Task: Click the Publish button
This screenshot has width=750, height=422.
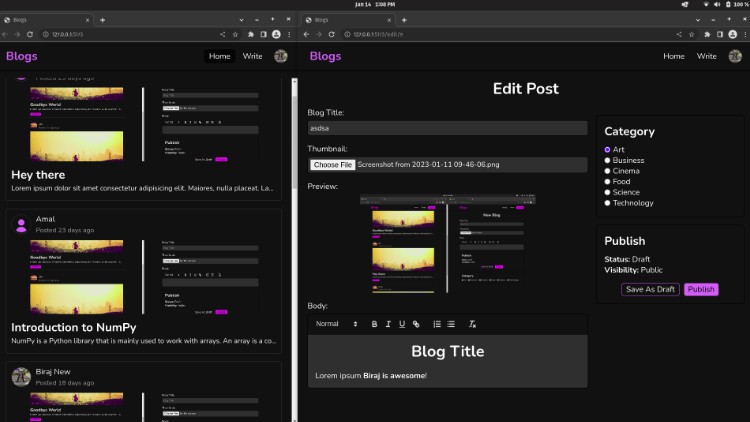Action: coord(701,289)
